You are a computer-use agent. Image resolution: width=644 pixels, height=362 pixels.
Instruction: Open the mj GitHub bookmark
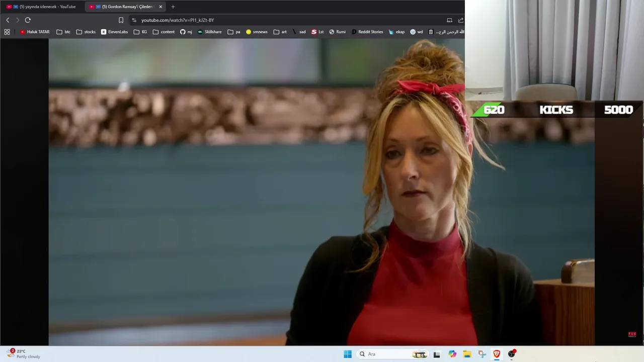click(186, 32)
